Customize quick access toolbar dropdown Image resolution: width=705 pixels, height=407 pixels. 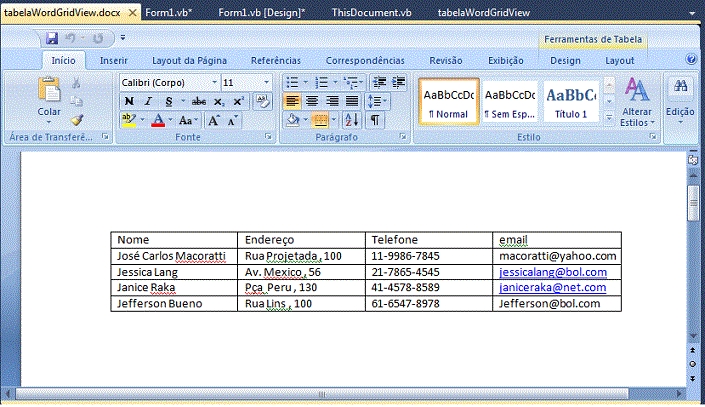point(123,38)
